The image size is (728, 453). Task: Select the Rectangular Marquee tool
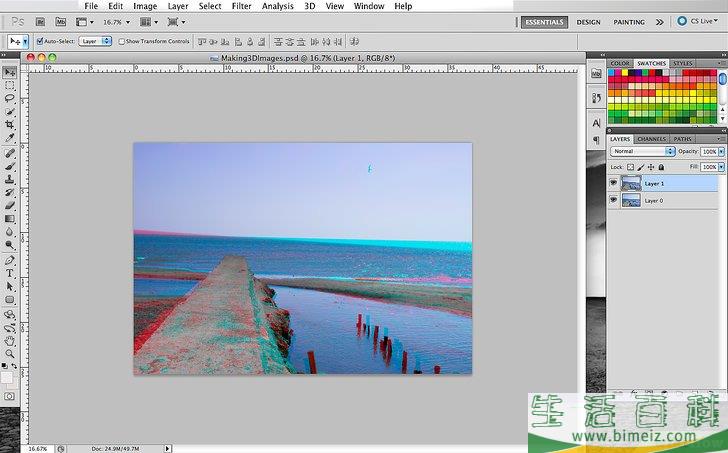pos(10,85)
